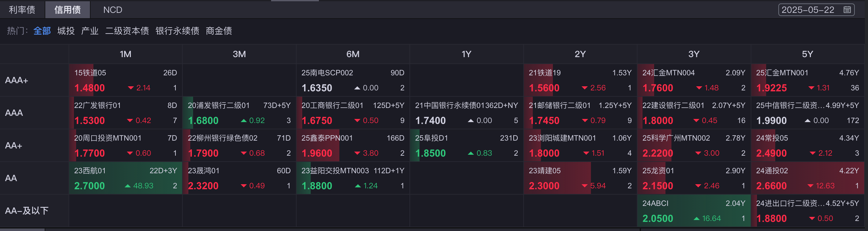
Task: Select the AA-及以下 rating row label
Action: click(x=27, y=211)
